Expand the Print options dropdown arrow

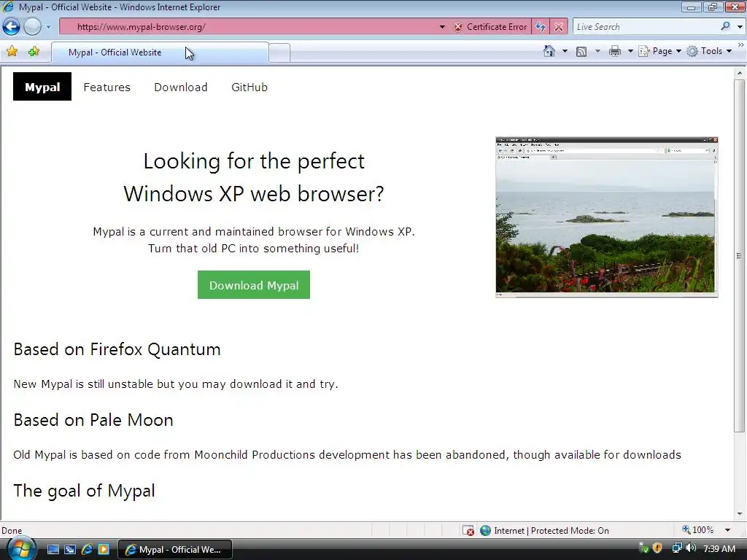[x=630, y=51]
